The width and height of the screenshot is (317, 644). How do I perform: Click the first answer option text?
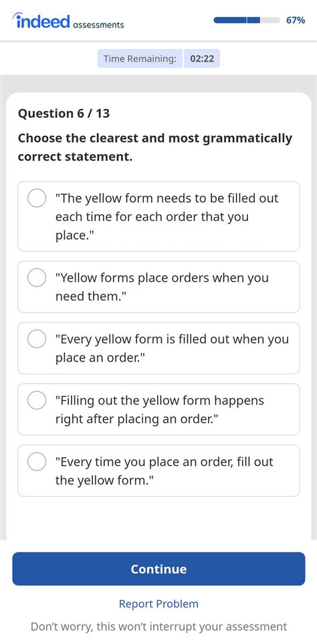(x=167, y=216)
